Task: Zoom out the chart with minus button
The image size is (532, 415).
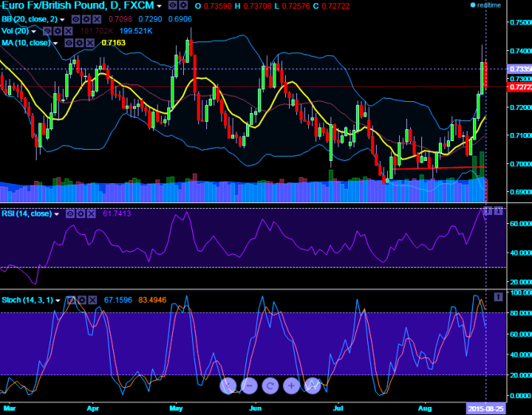Action: (249, 386)
